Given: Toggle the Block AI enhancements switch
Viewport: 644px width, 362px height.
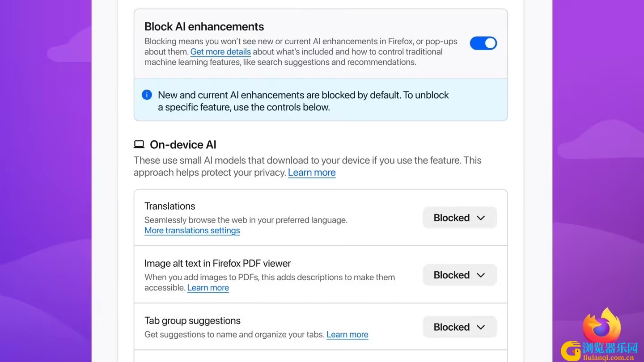Looking at the screenshot, I should click(x=483, y=43).
